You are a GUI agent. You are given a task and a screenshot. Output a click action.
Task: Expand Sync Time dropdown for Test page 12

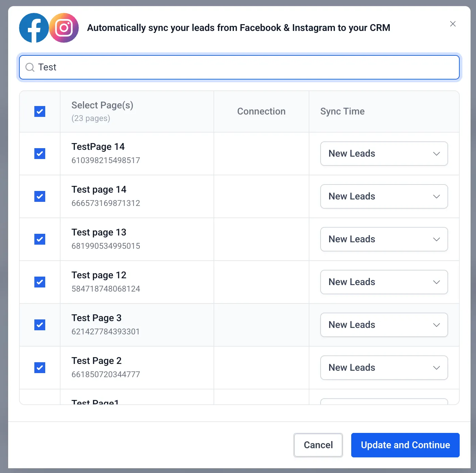384,282
